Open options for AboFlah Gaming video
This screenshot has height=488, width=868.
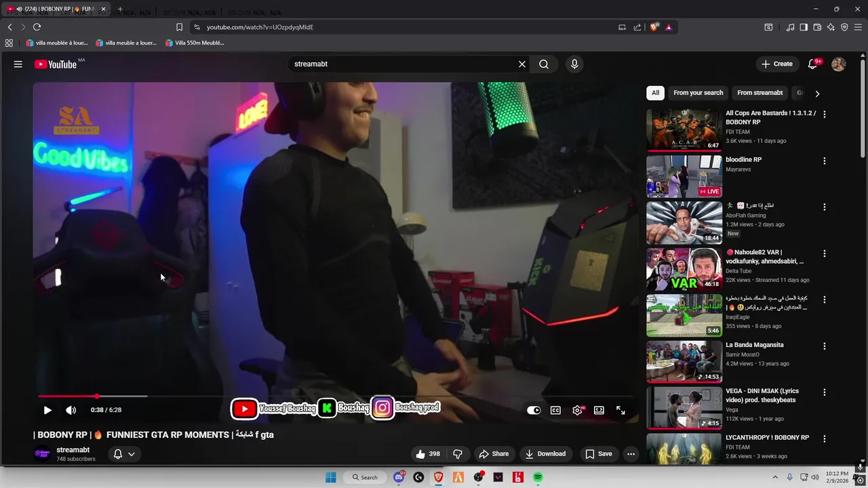[x=825, y=207]
